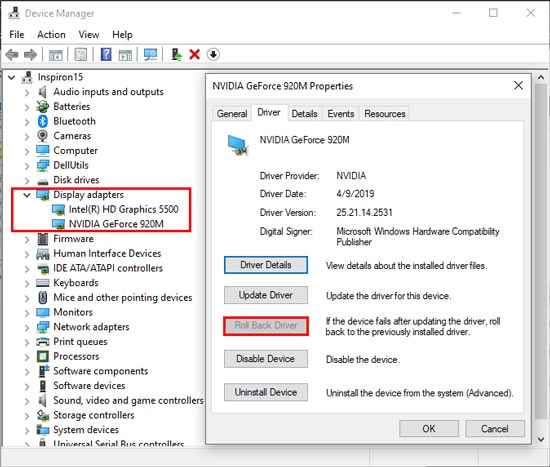Viewport: 550px width, 467px height.
Task: Expand the Software components node arrow
Action: pyautogui.click(x=27, y=372)
